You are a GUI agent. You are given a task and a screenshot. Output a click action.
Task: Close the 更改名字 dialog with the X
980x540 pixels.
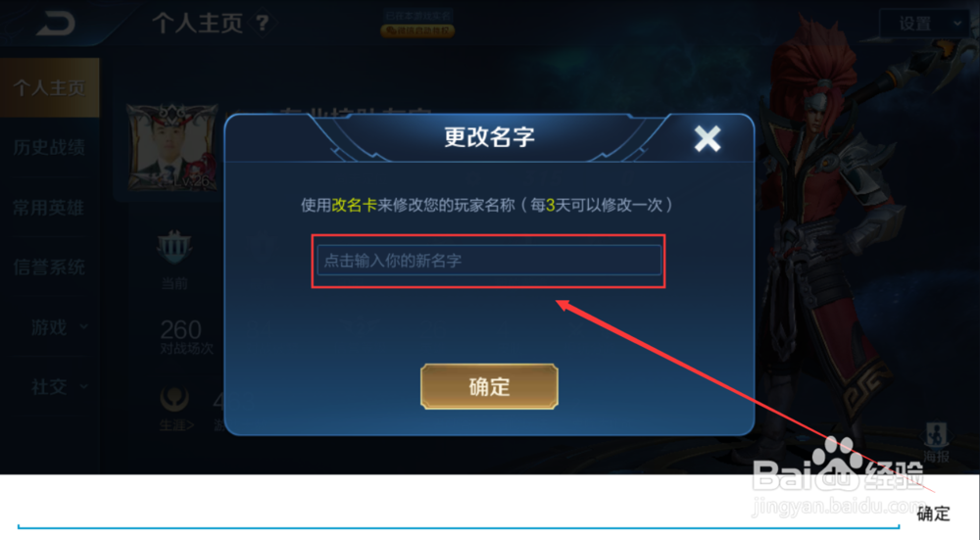pyautogui.click(x=707, y=138)
